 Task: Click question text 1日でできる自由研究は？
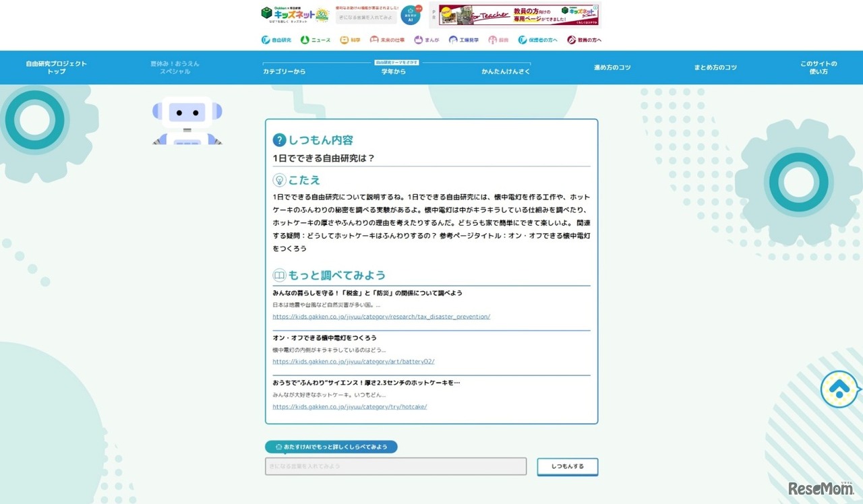point(324,158)
